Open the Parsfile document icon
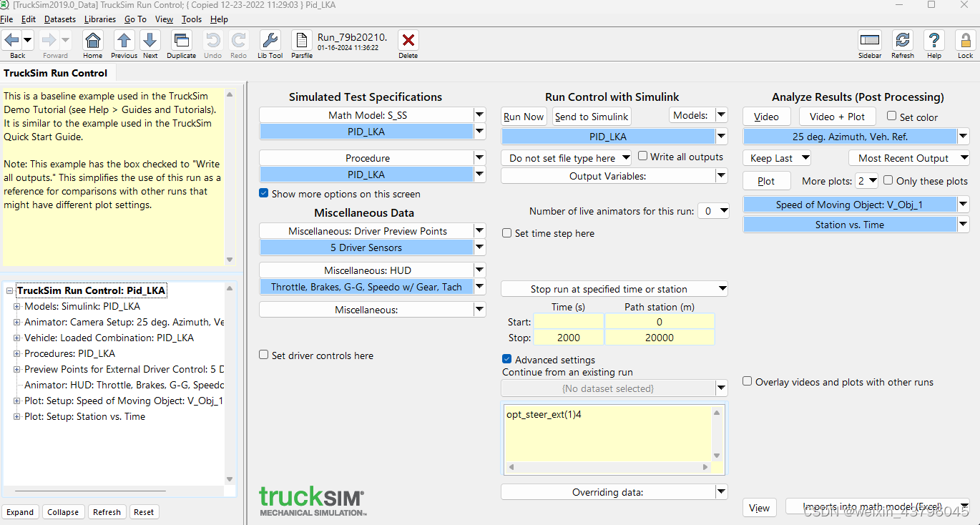The image size is (980, 525). coord(302,40)
